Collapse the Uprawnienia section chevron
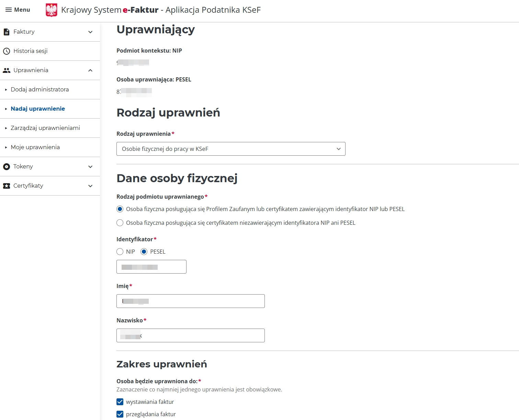This screenshot has height=420, width=519. [x=90, y=70]
